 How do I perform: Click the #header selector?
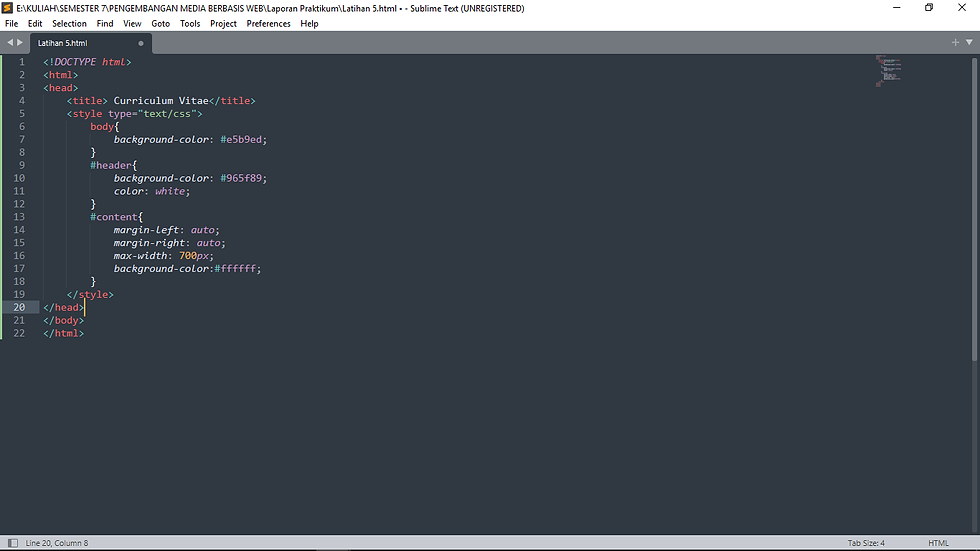tap(111, 165)
